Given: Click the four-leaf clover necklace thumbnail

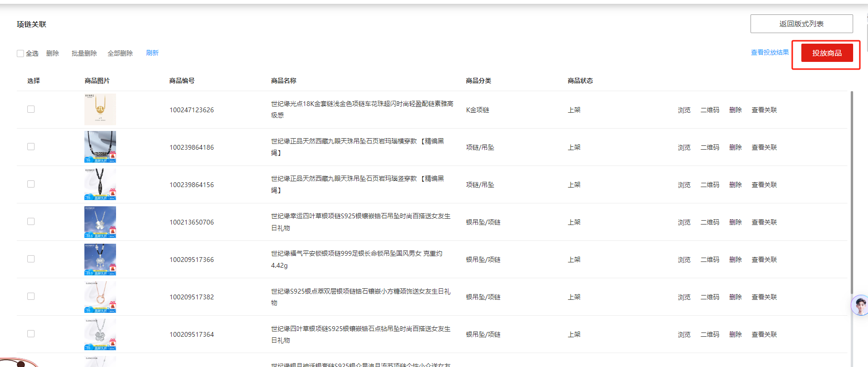Looking at the screenshot, I should (100, 222).
